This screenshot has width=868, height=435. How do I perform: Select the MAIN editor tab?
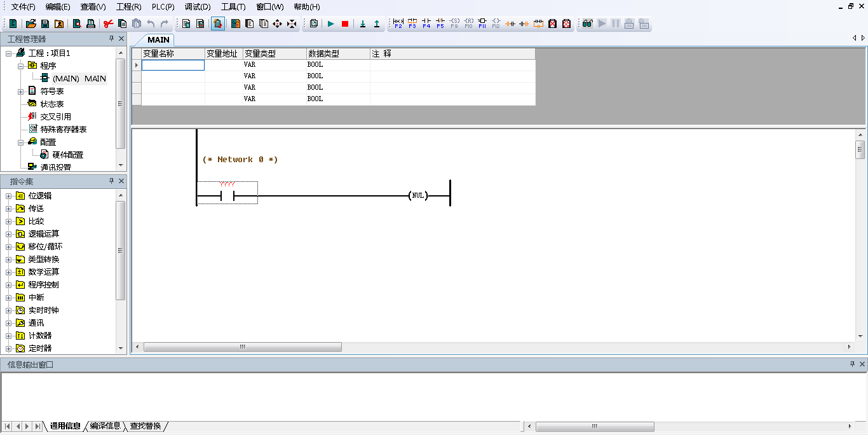[158, 40]
